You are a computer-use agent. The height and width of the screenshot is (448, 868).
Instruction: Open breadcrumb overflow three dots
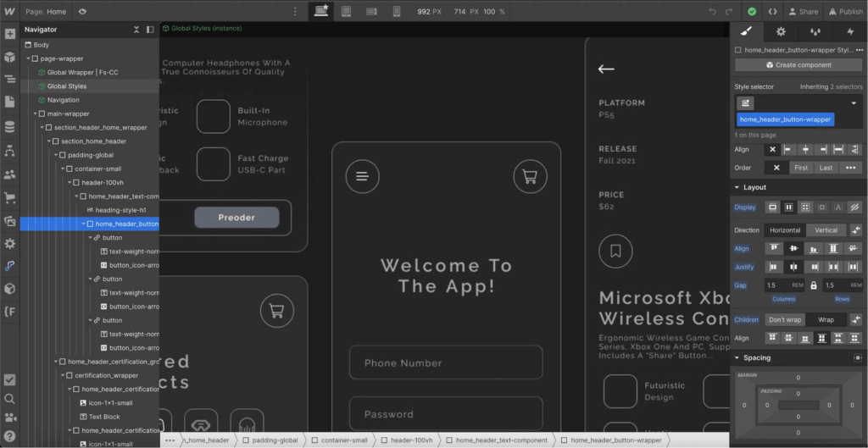click(x=170, y=440)
